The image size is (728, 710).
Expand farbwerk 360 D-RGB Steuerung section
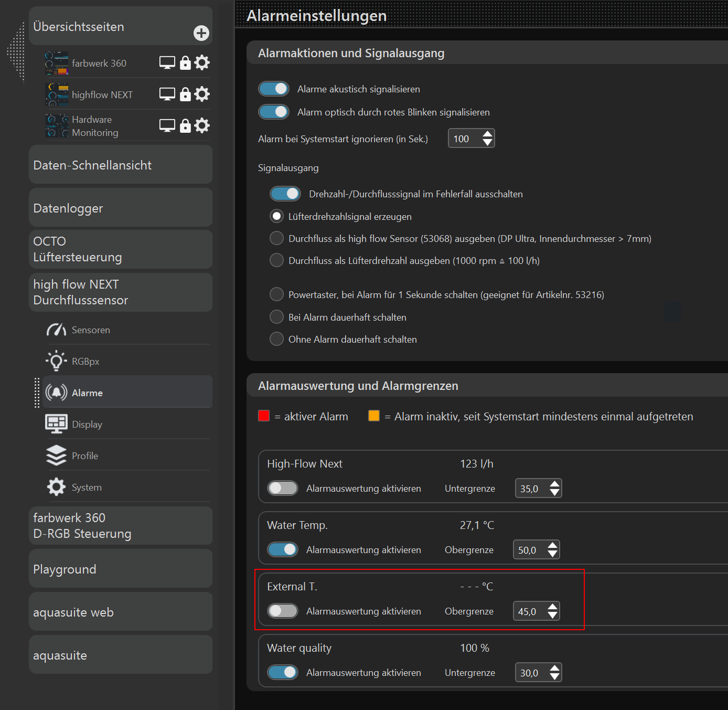point(121,526)
